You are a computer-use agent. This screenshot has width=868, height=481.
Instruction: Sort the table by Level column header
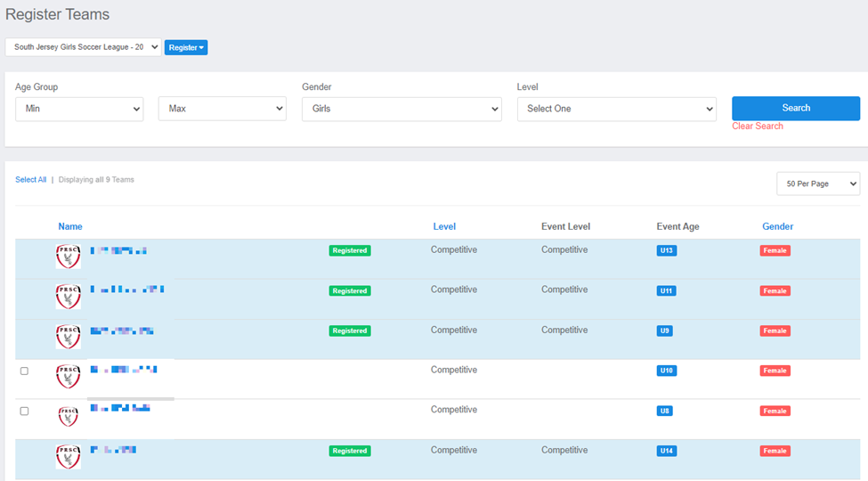click(x=444, y=226)
